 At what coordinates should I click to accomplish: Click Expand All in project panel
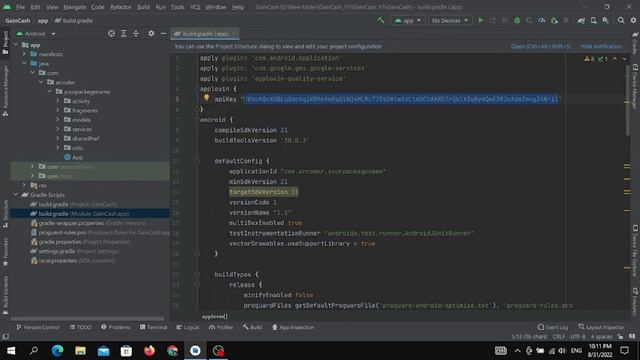point(124,33)
